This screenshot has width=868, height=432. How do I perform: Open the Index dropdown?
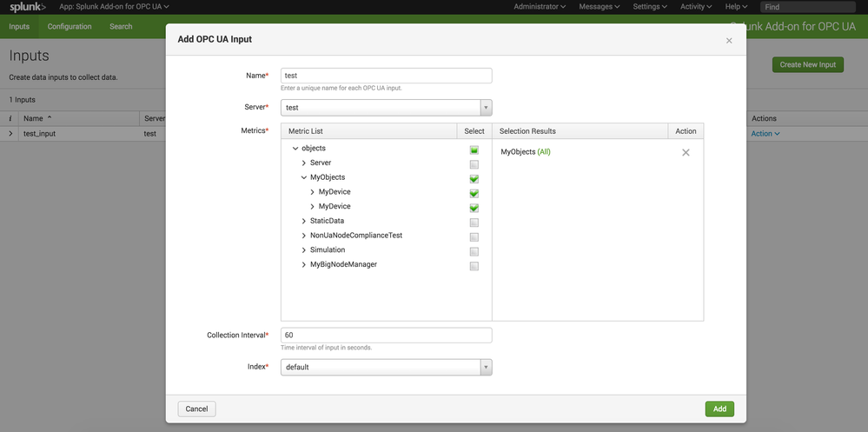tap(387, 367)
